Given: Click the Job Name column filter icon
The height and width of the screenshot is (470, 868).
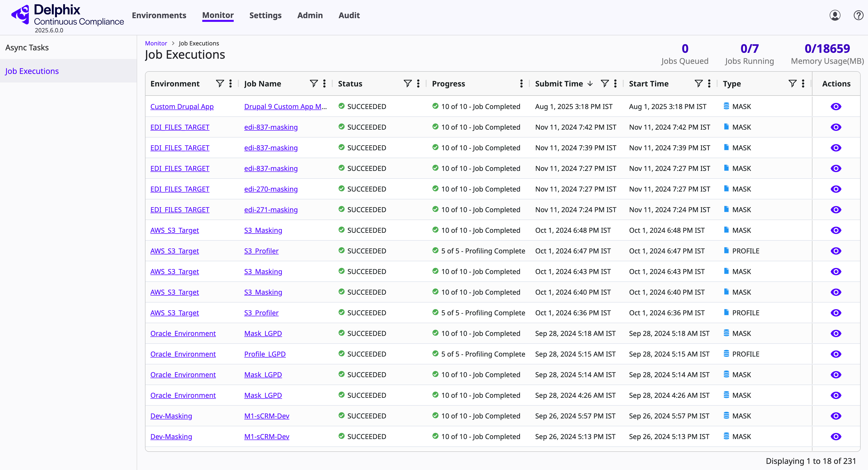Looking at the screenshot, I should point(313,83).
